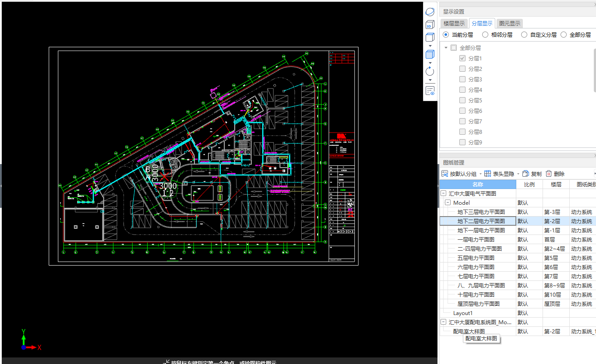Select the 相邻分层 radio button
The height and width of the screenshot is (364, 596).
485,35
